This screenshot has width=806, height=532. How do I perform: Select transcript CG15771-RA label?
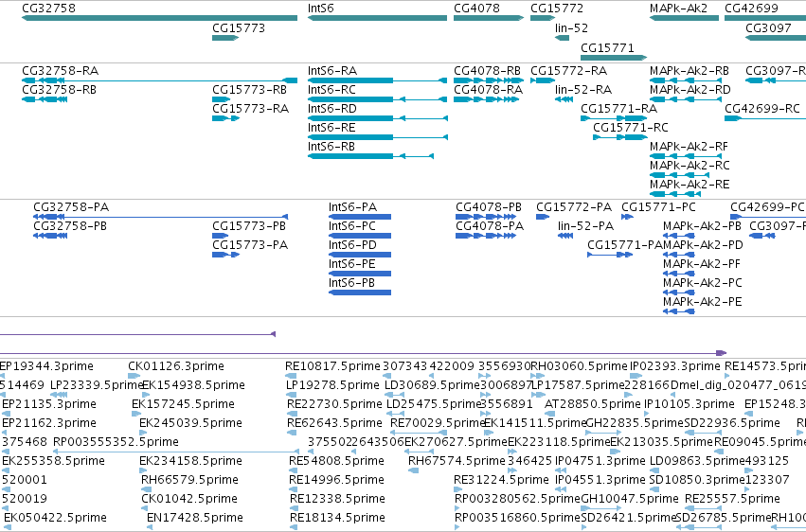618,108
